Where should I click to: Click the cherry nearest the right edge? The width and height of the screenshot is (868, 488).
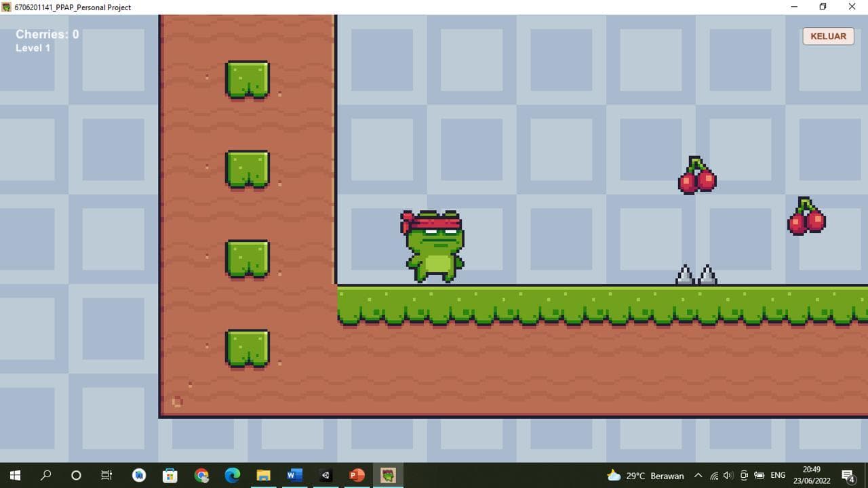pyautogui.click(x=806, y=216)
